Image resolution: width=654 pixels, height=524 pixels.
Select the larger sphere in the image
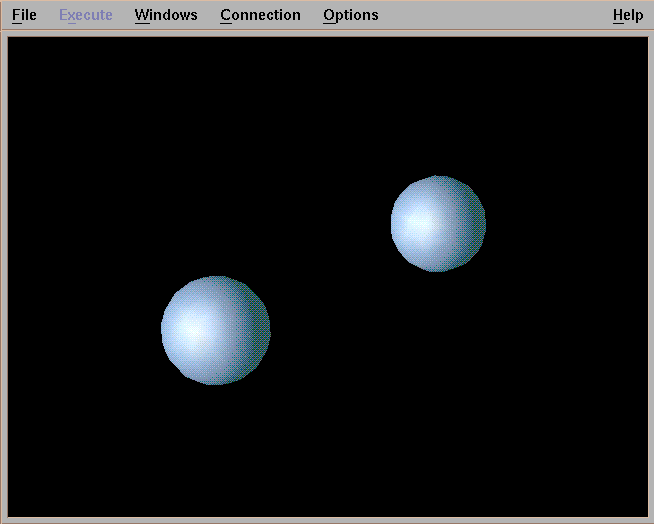(216, 330)
